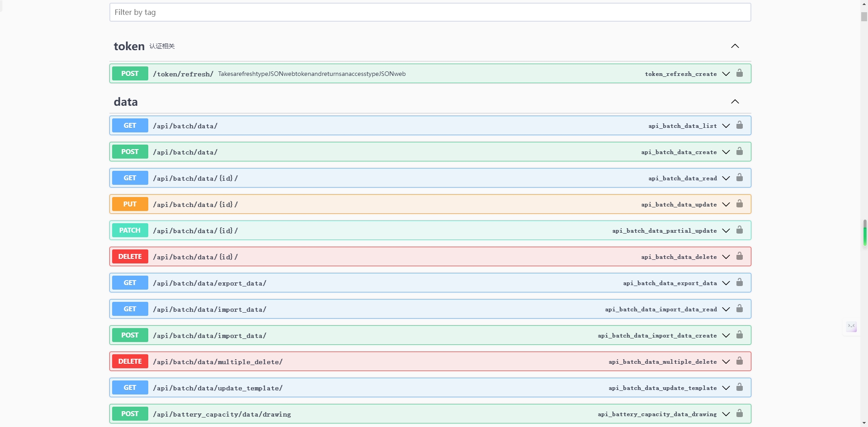Click the lock icon on api_batch_data_update_template row
The width and height of the screenshot is (868, 427).
point(740,387)
